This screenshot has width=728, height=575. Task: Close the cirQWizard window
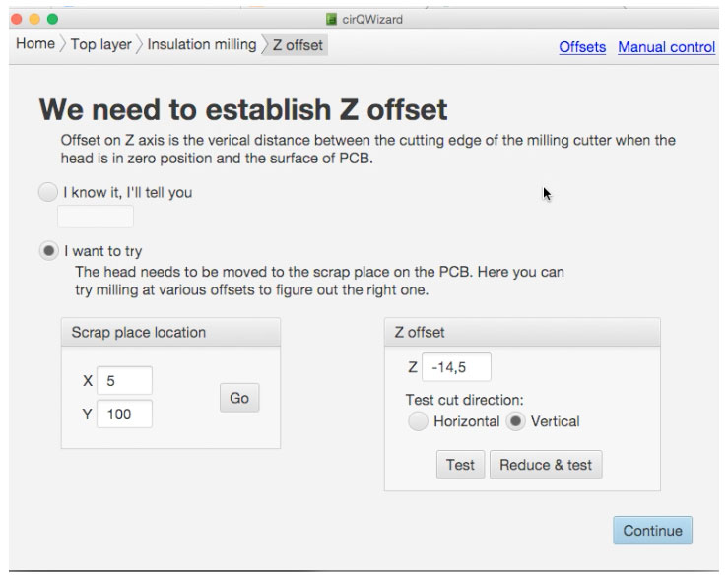pos(16,19)
